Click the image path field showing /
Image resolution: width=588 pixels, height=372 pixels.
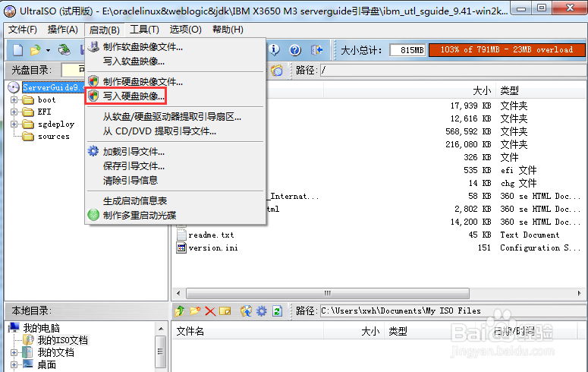pos(452,70)
